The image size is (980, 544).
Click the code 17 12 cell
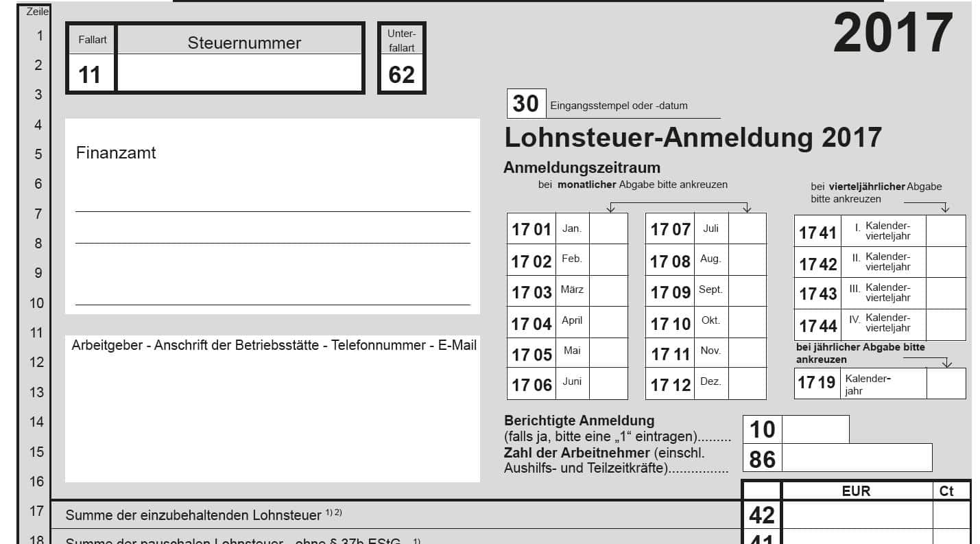click(x=670, y=385)
